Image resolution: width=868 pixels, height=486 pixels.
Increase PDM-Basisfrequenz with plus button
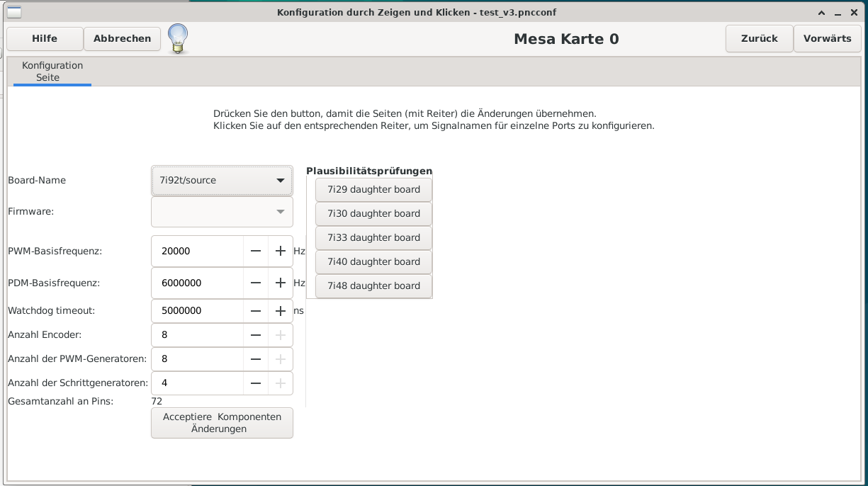click(281, 283)
